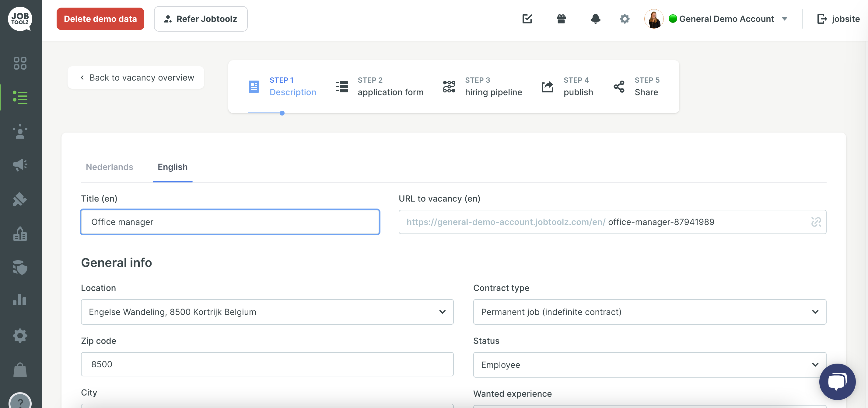
Task: Open the candidates icon in sidebar
Action: pos(20,131)
